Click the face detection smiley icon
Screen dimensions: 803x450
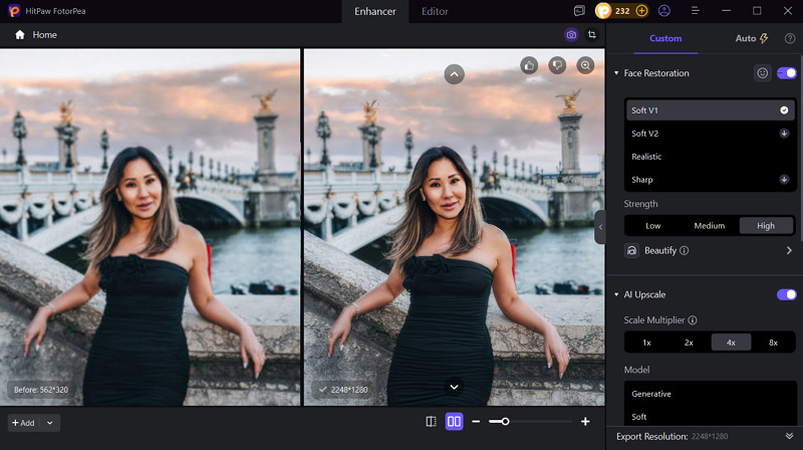click(x=763, y=73)
